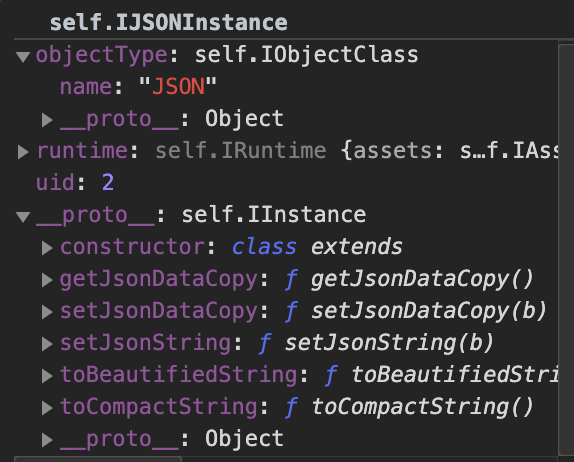Click the vertical scrollbar on the right

(x=566, y=249)
